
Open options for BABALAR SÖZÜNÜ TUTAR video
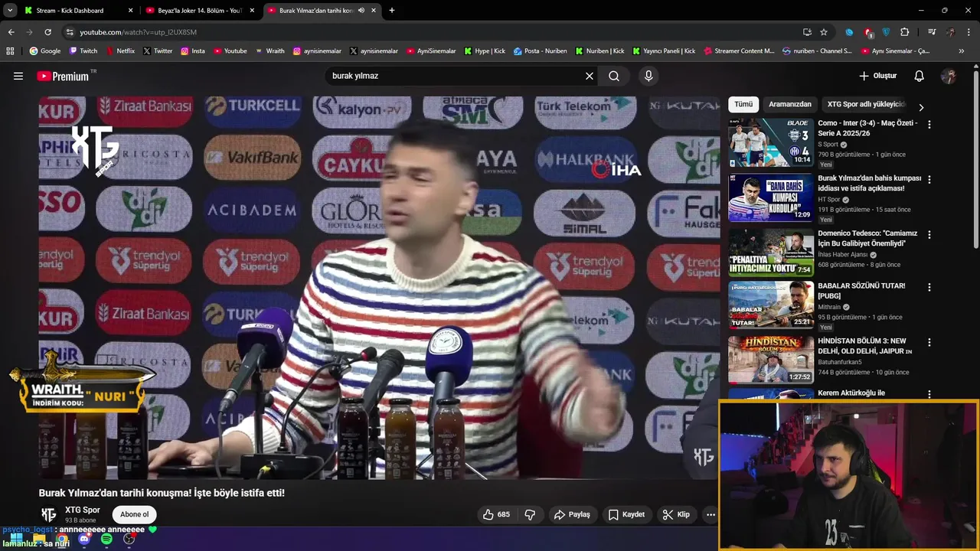pos(929,287)
